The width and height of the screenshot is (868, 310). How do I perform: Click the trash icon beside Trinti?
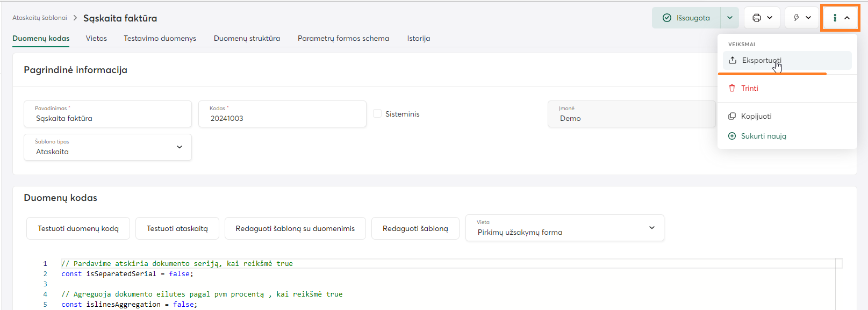tap(732, 88)
